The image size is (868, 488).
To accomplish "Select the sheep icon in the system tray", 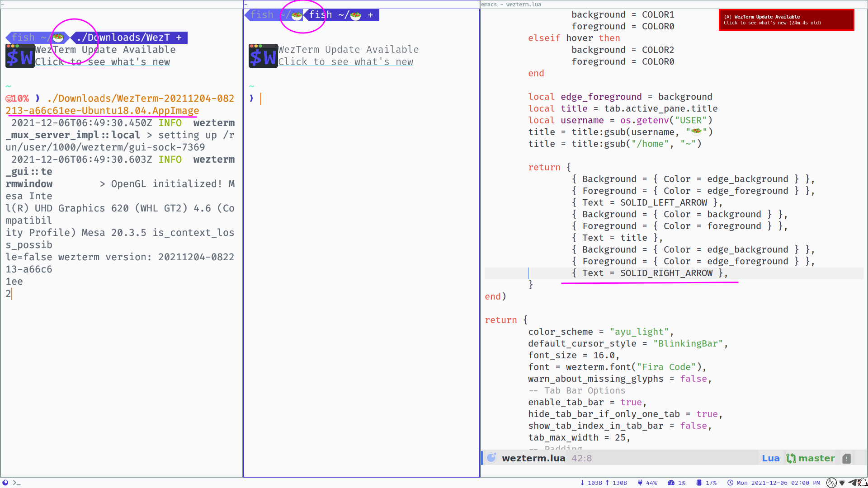I will 861,483.
